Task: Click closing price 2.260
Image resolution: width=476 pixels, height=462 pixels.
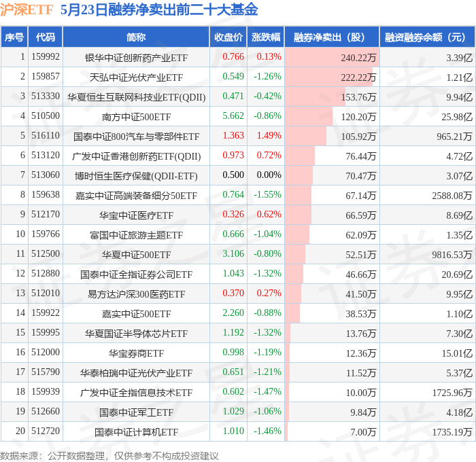Action: 233,313
